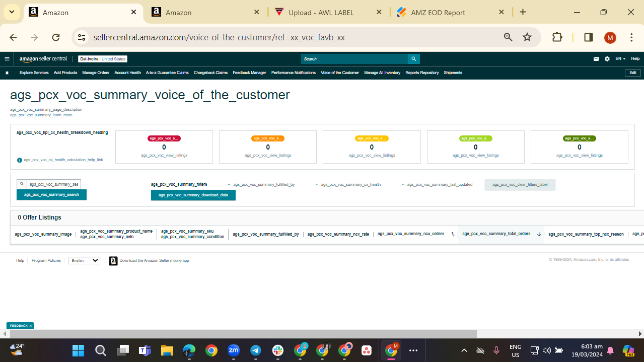Go back to the previous page

(x=13, y=37)
